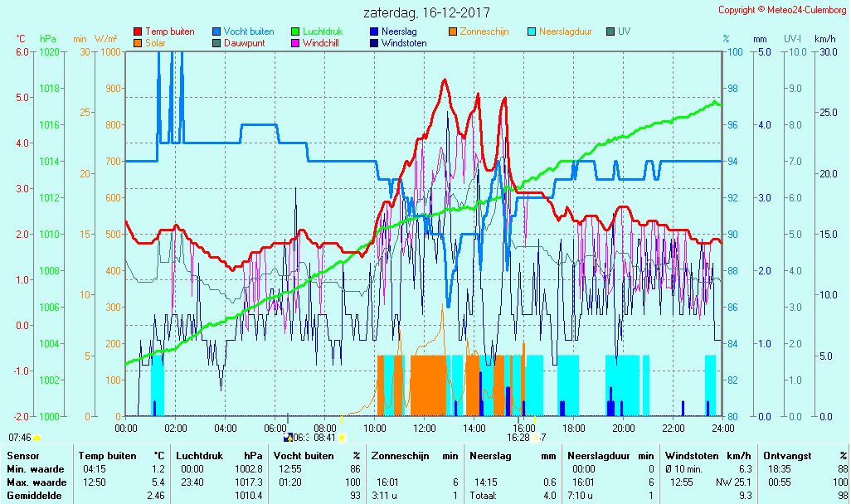Click the dark blue Windstoten legend square
This screenshot has height=504, width=851.
pos(374,43)
